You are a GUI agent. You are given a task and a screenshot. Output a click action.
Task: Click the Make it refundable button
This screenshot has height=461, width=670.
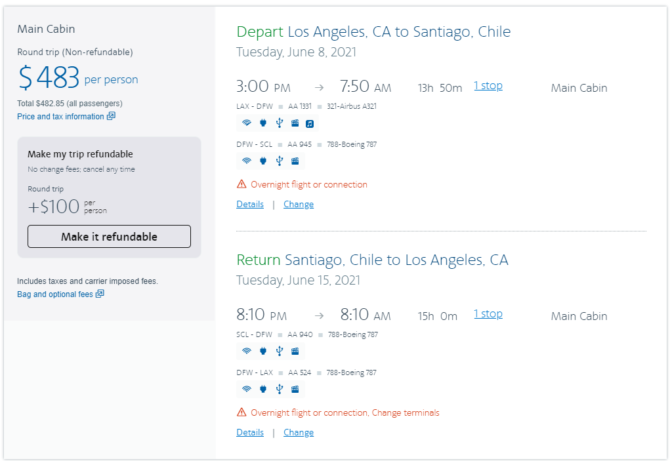109,236
